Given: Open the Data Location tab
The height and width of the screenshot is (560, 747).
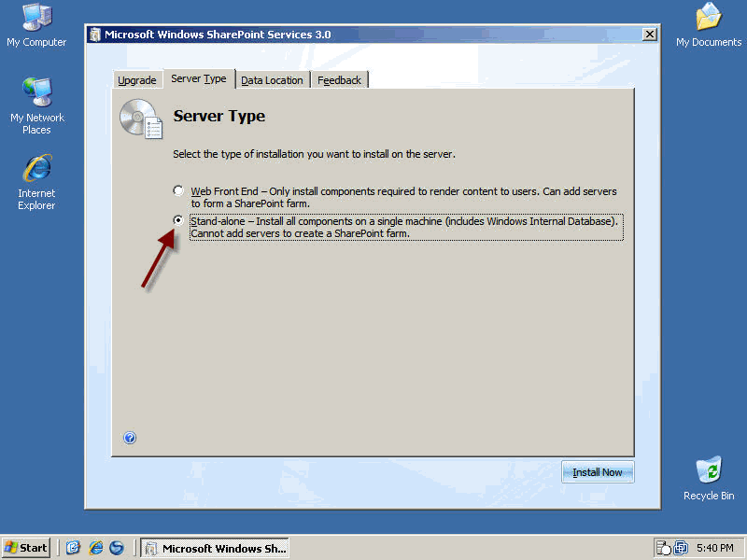Looking at the screenshot, I should pyautogui.click(x=272, y=80).
